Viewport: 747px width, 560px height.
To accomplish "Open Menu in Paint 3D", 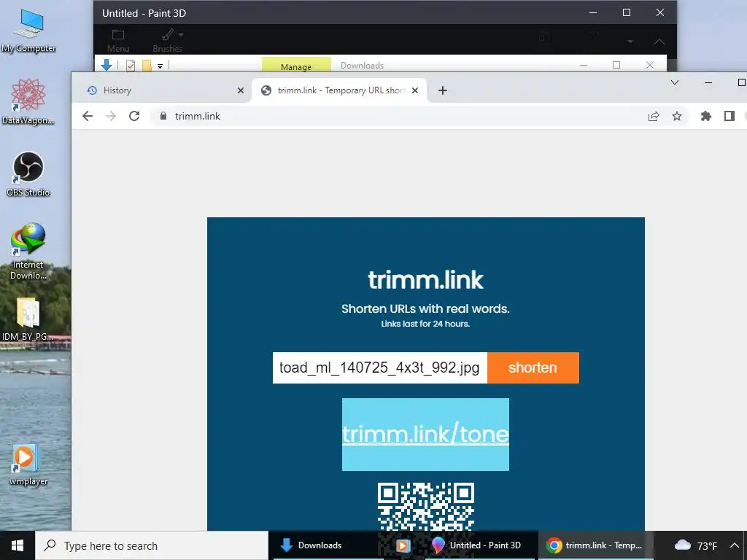I will click(x=118, y=41).
